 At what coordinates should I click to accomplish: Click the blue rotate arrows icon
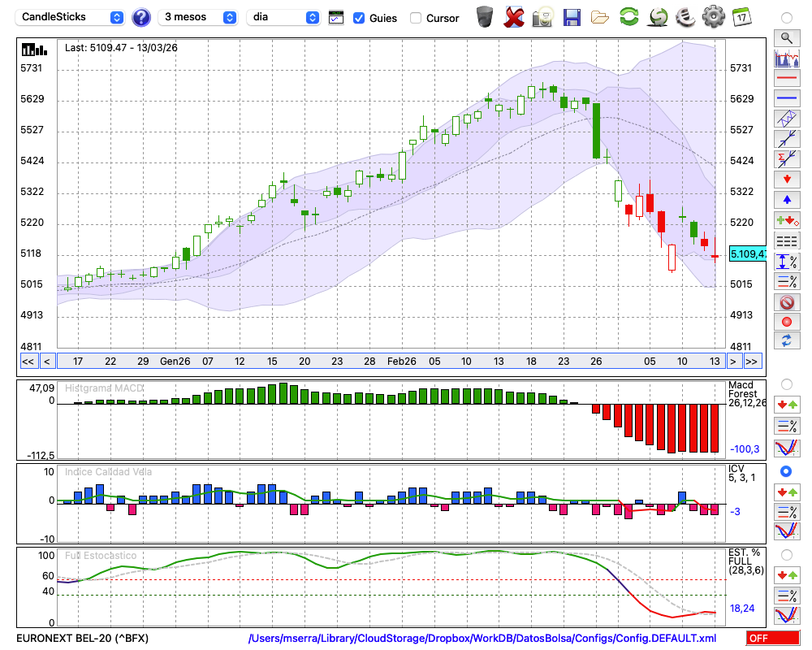(787, 341)
